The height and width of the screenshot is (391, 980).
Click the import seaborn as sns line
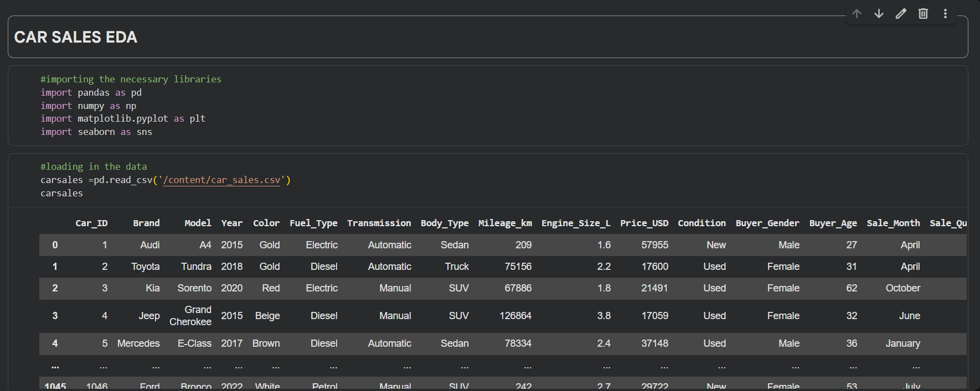pos(96,132)
